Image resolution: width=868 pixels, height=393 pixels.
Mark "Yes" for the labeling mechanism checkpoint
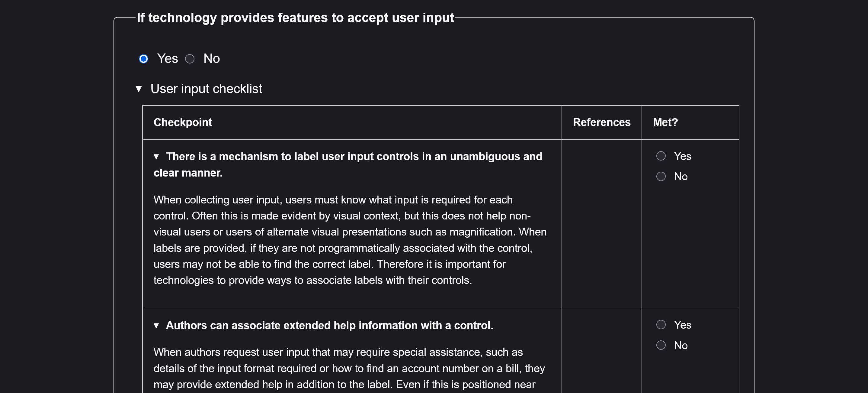click(661, 156)
